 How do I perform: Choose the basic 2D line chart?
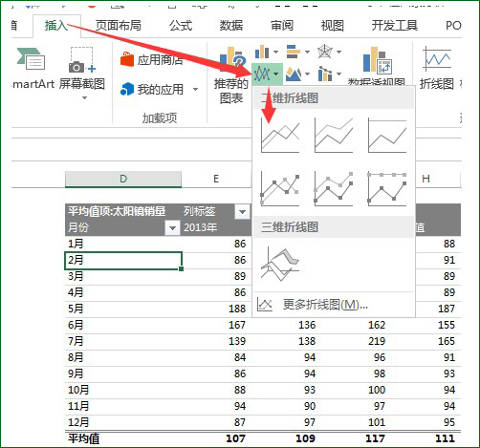pos(280,135)
